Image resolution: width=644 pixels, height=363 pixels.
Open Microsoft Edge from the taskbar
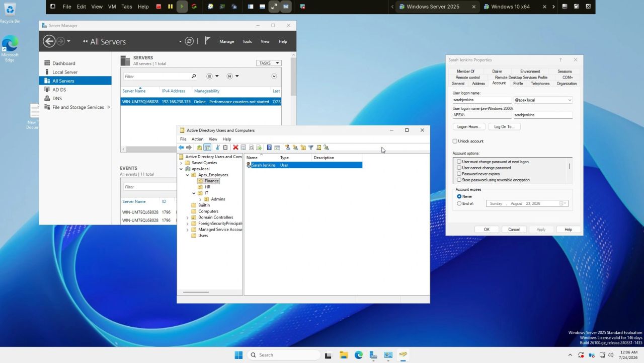click(359, 355)
